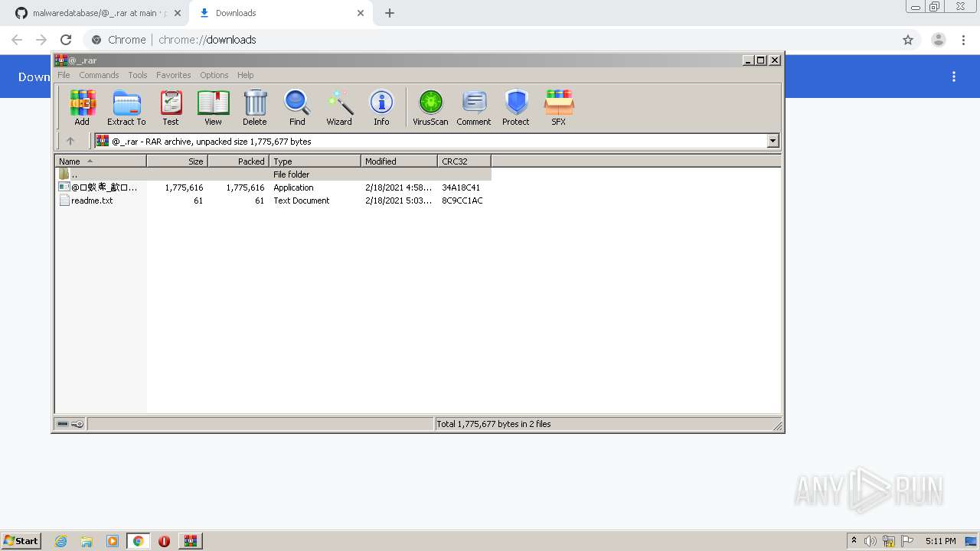
Task: Click the key password icon in status bar
Action: pos(77,424)
